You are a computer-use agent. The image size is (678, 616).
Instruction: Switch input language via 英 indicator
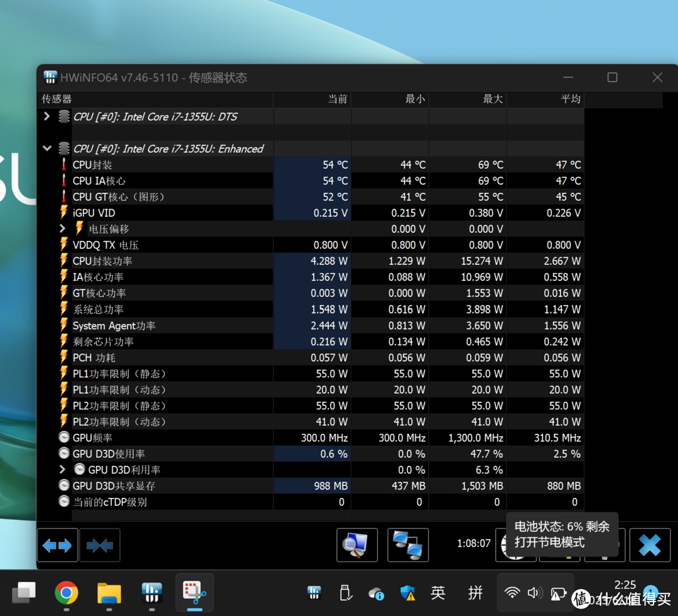click(x=438, y=593)
